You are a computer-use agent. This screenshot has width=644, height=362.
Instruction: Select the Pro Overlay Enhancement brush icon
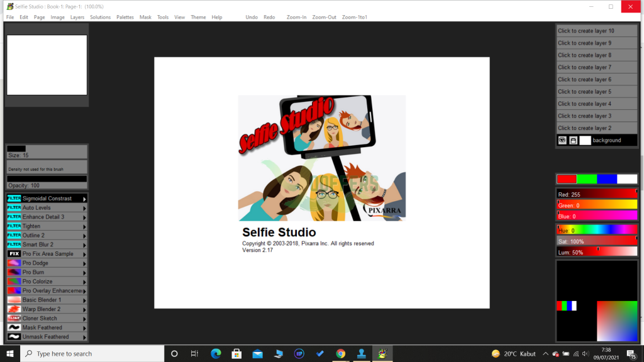coord(14,290)
